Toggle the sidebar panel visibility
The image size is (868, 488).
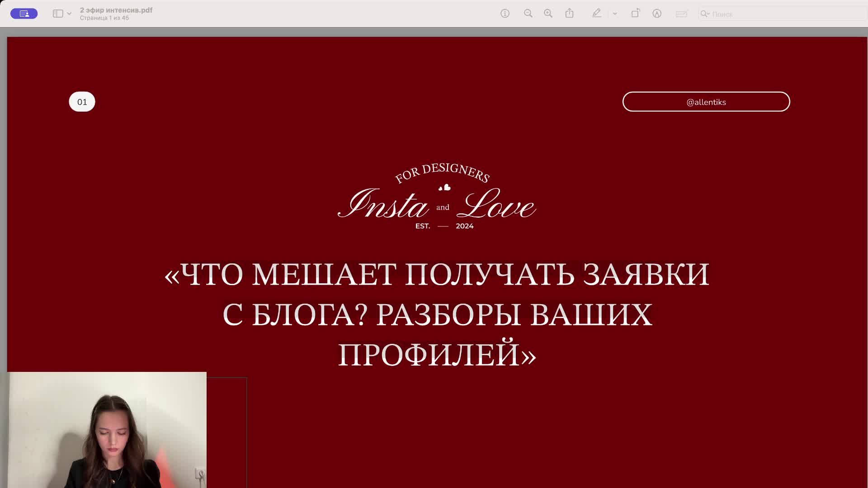pos(57,14)
